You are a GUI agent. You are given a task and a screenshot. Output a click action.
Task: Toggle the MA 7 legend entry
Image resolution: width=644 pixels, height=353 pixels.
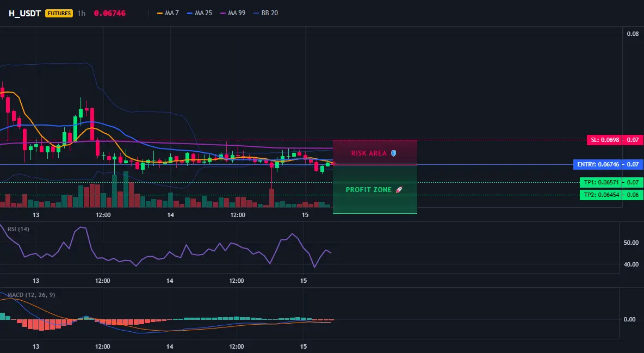point(168,13)
